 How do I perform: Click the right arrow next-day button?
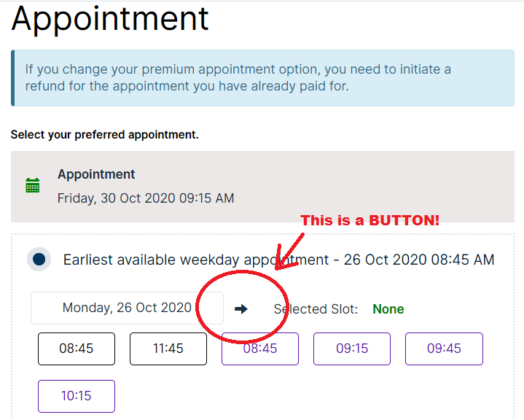[241, 308]
